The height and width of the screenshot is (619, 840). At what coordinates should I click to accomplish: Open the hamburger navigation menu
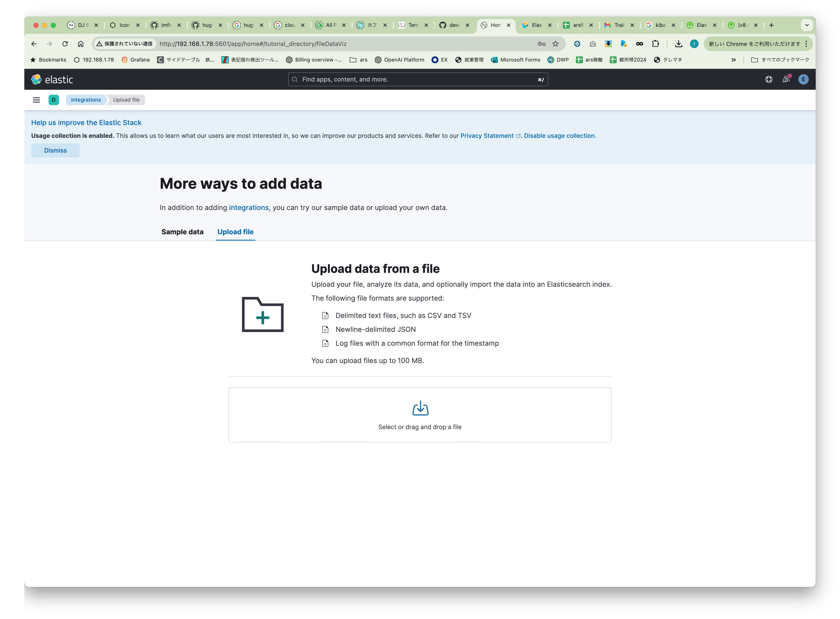click(36, 100)
